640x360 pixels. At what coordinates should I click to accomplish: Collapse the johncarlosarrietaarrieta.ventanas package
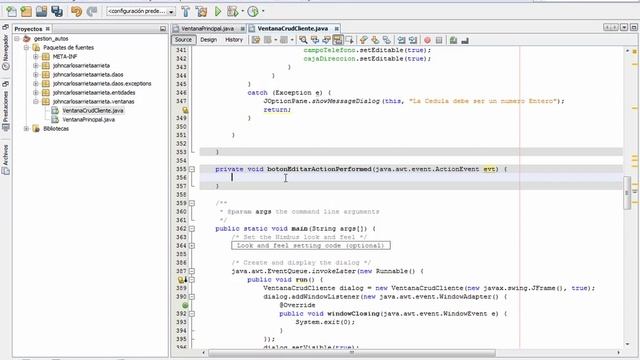(36, 102)
